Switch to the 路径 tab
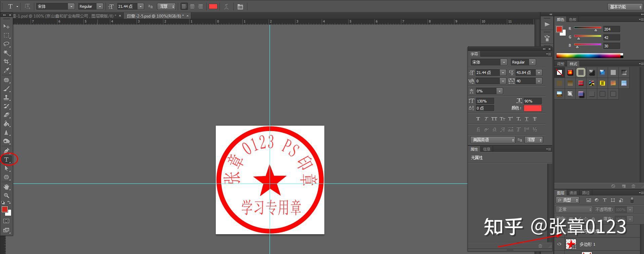The image size is (644, 254). (586, 193)
